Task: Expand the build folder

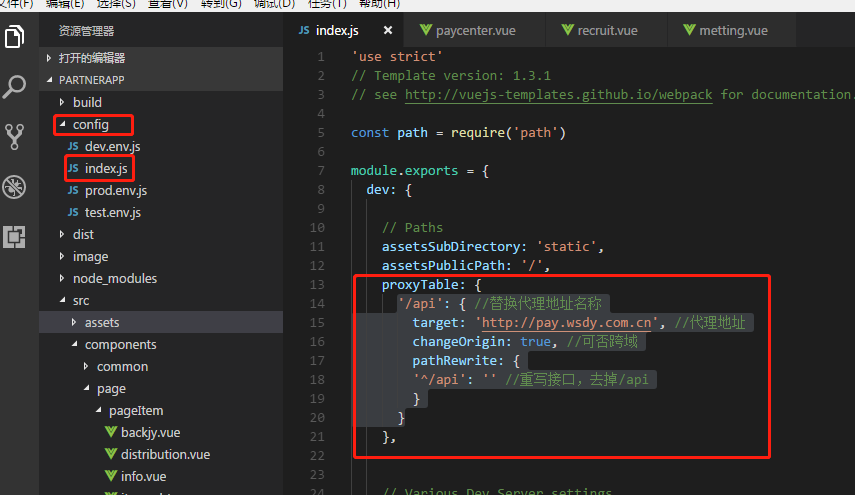Action: coord(162,102)
